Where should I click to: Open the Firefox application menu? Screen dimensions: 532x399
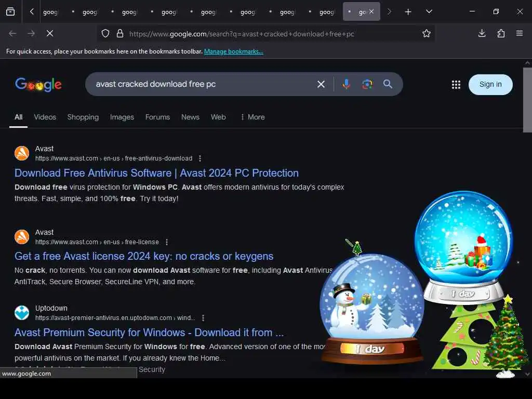[520, 33]
